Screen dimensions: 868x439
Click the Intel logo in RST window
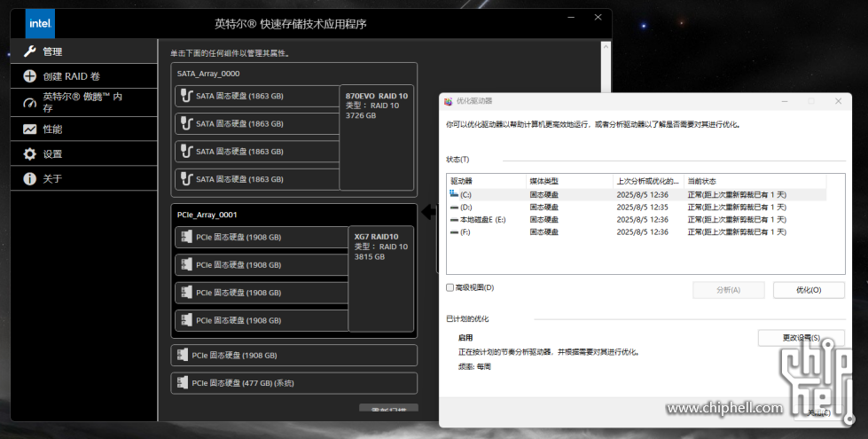pos(40,24)
